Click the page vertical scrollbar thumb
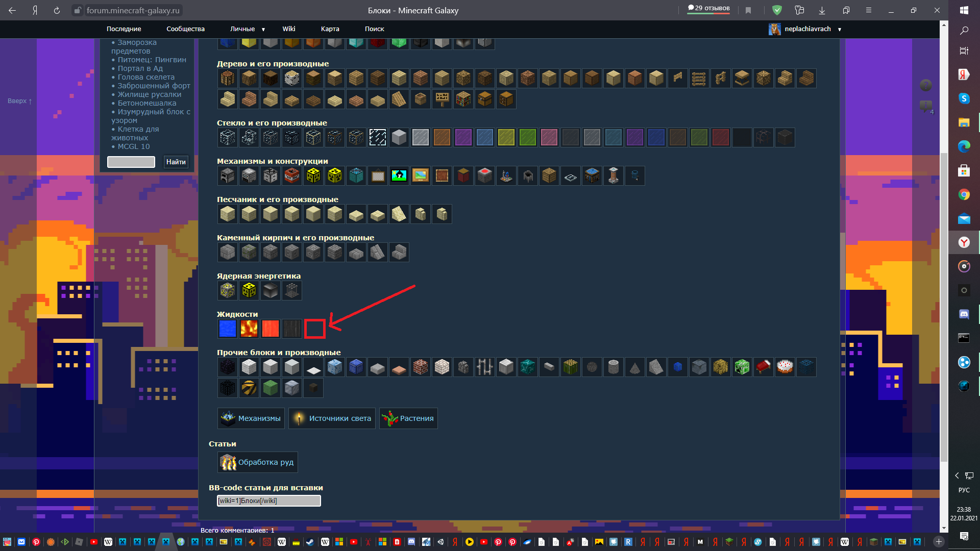The width and height of the screenshot is (980, 551). [x=944, y=306]
